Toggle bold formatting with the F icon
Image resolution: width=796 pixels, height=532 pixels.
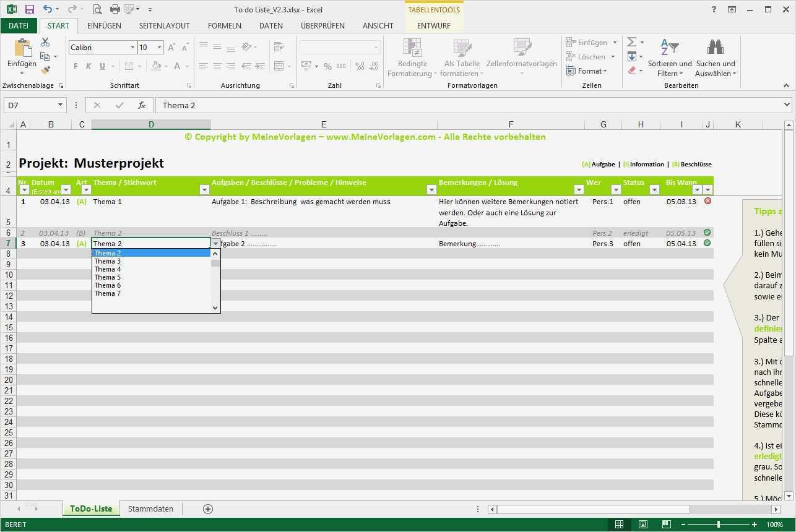tap(75, 66)
